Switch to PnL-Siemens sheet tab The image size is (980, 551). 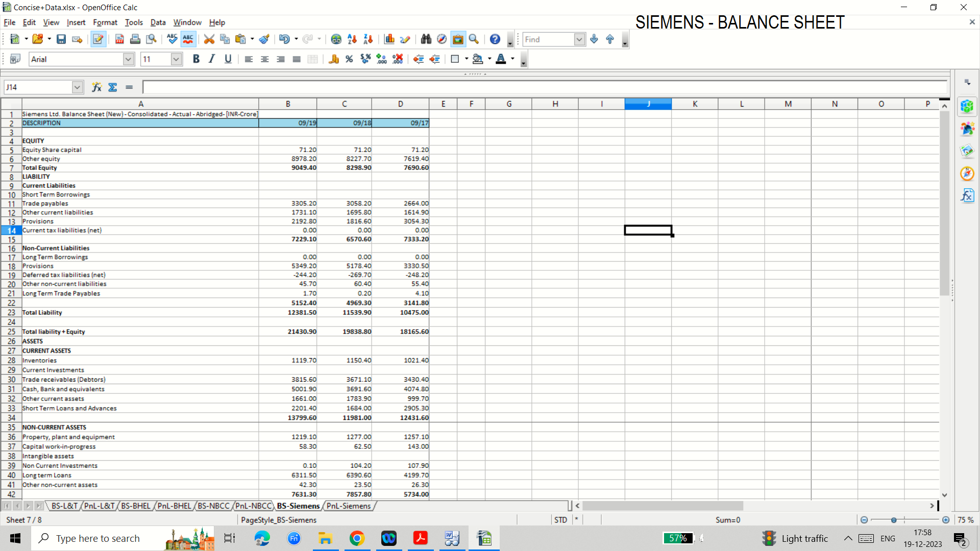pyautogui.click(x=349, y=506)
